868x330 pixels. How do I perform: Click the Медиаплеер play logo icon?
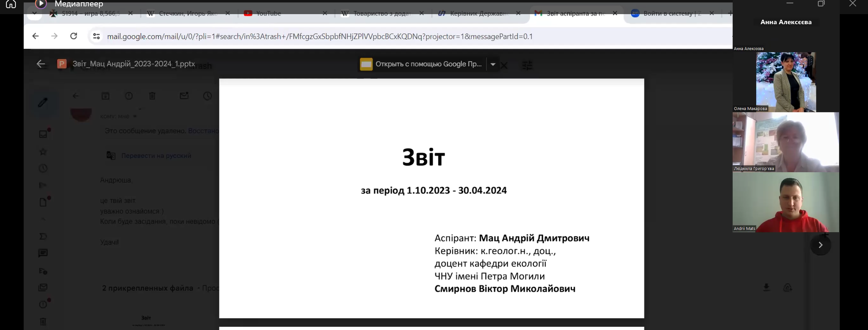coord(41,4)
